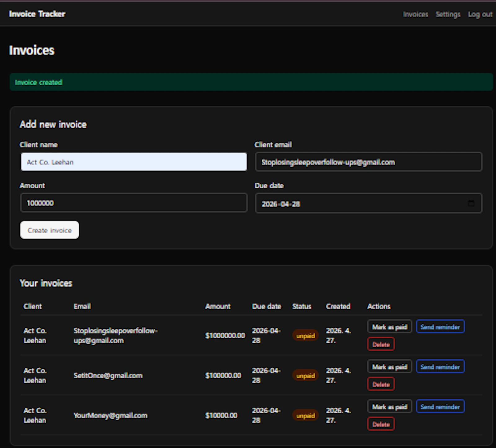496x448 pixels.
Task: Select the $1000000.00 amount cell
Action: 225,336
